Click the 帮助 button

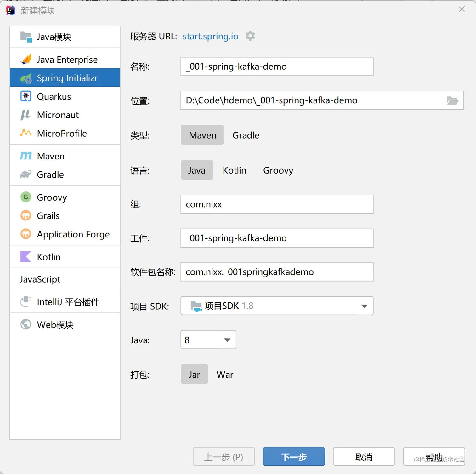point(434,456)
